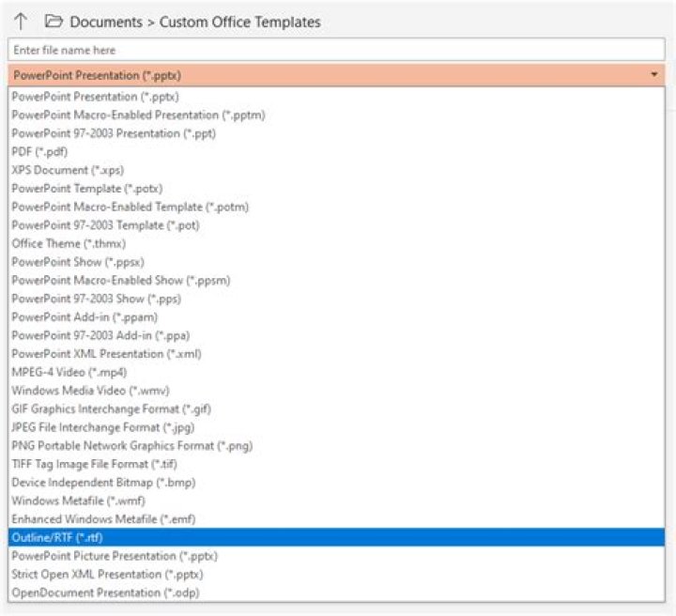Select Device Independent Bitmap (*.bmp)

[x=336, y=483]
